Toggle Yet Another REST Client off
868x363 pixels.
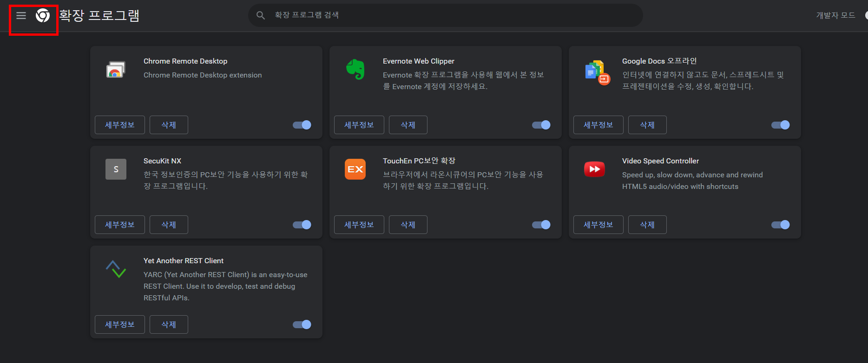[x=302, y=324]
